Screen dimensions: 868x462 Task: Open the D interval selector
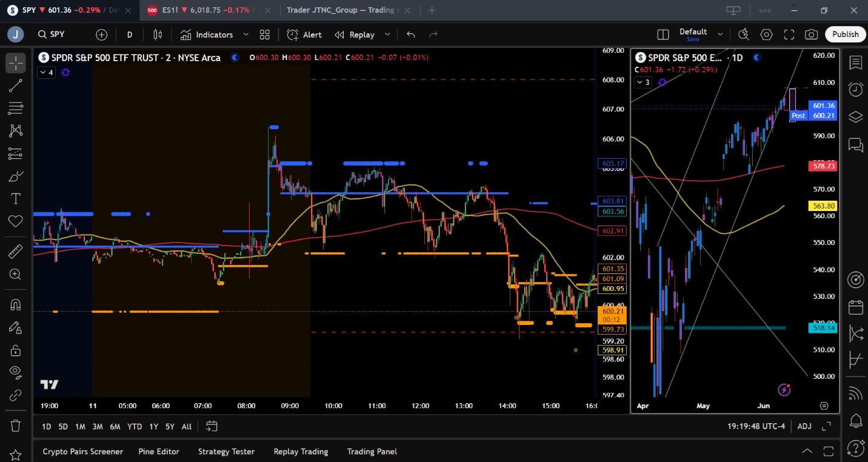coord(130,35)
